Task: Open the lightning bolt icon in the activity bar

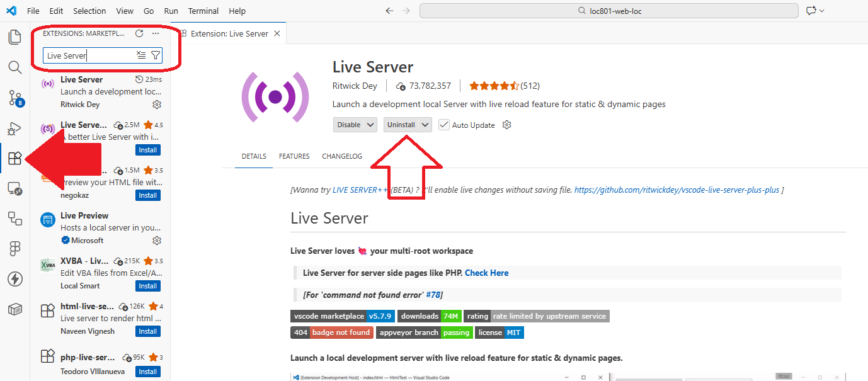Action: pyautogui.click(x=14, y=279)
